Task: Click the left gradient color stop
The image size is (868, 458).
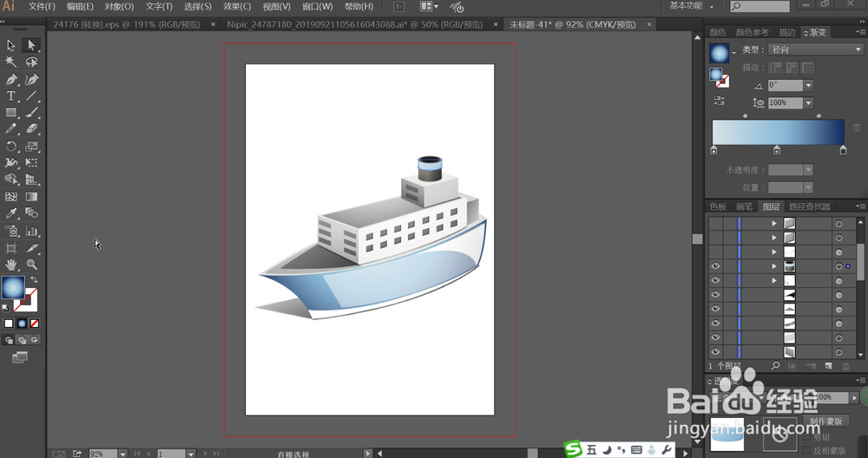Action: click(x=713, y=150)
